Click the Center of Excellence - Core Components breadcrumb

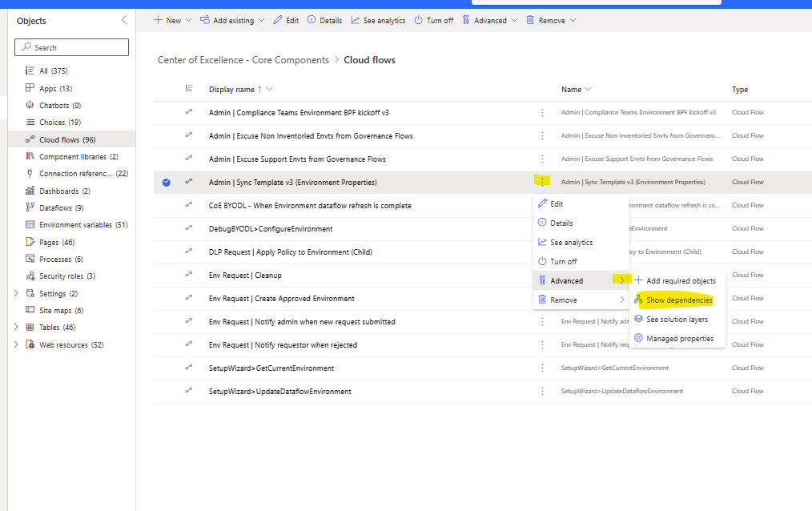(x=243, y=59)
